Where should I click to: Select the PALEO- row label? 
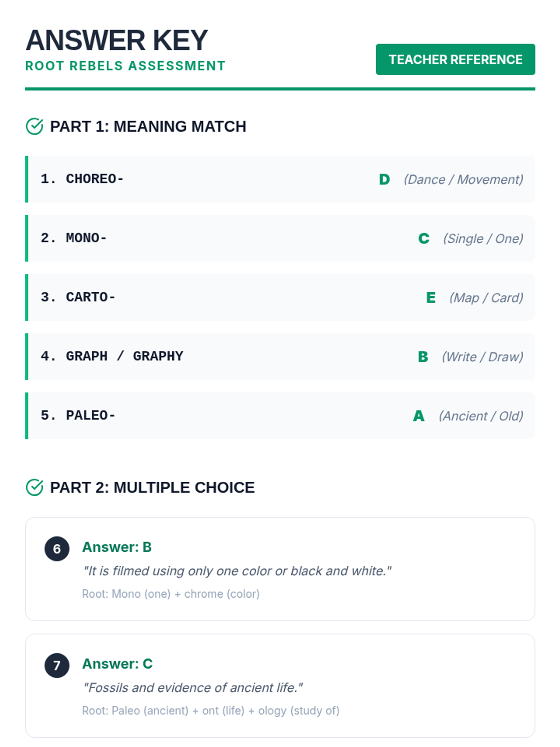pos(91,416)
